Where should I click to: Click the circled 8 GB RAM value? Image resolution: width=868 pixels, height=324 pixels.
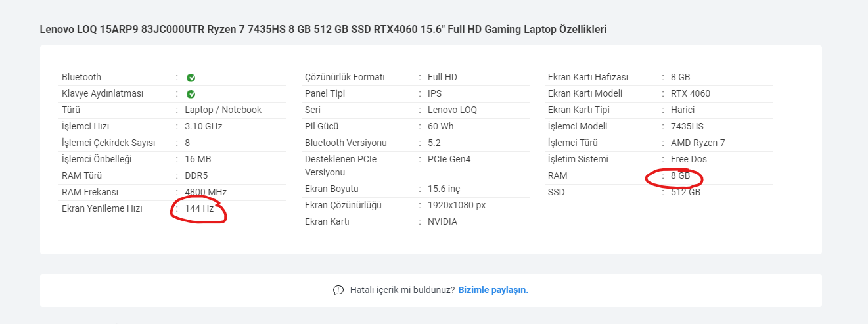[x=680, y=176]
